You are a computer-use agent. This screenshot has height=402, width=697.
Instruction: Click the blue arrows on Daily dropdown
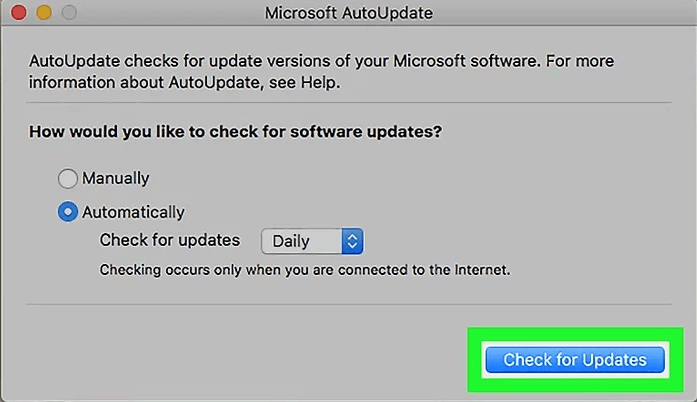351,241
